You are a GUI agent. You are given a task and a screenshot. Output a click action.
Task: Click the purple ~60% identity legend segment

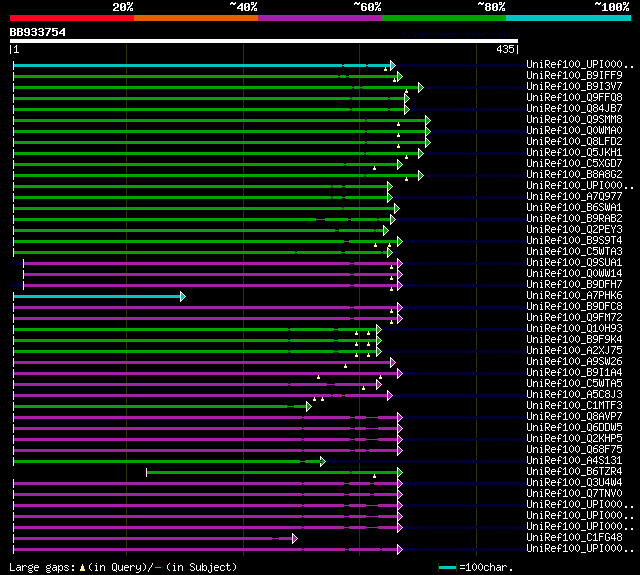[x=320, y=18]
